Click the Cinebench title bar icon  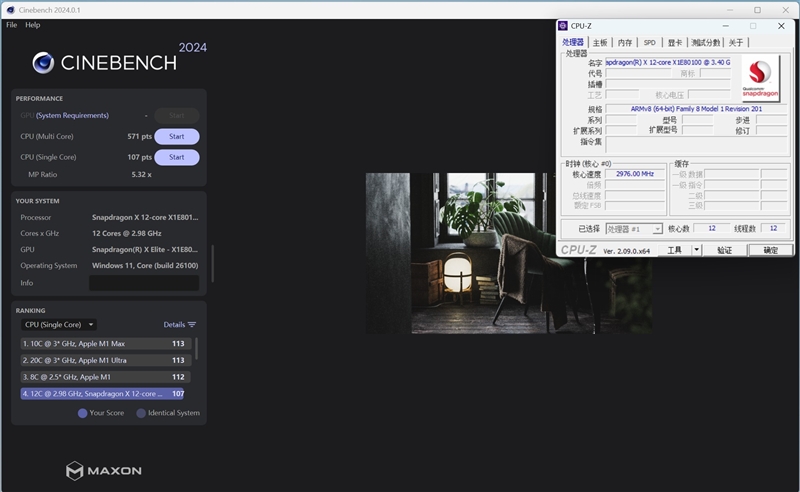click(10, 10)
